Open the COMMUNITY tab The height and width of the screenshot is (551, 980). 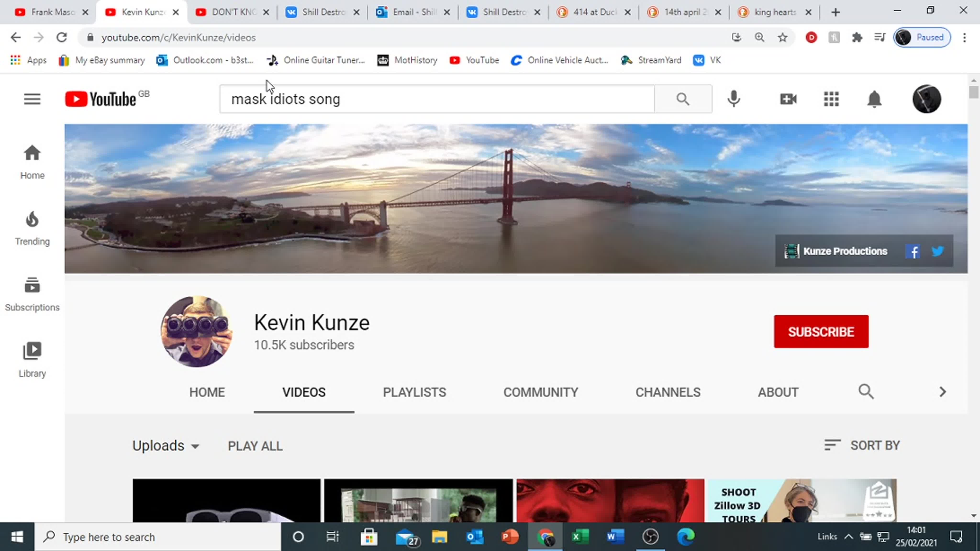tap(540, 392)
